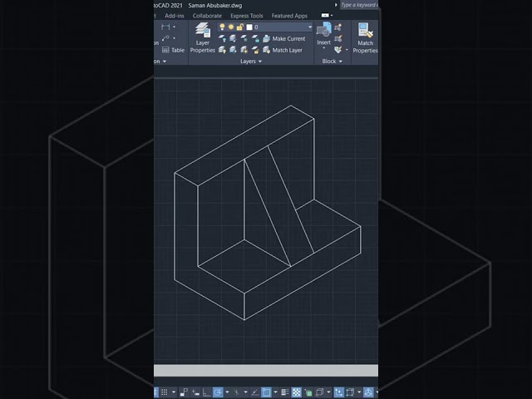The width and height of the screenshot is (532, 399).
Task: Click the Thaw All Layers icon
Action: click(x=244, y=50)
